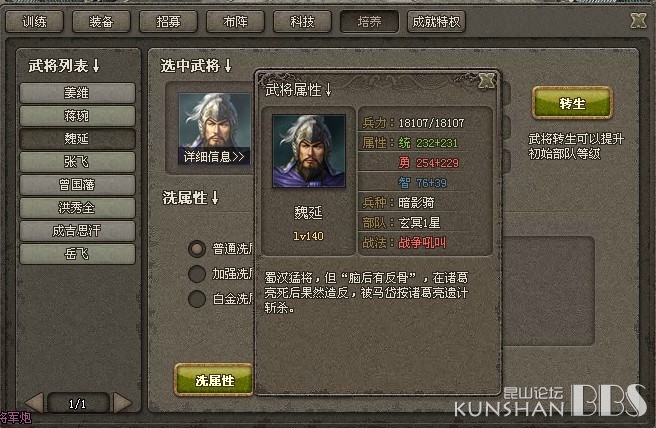Close the 武将属性 popup panel
This screenshot has width=656, height=428.
coord(487,80)
